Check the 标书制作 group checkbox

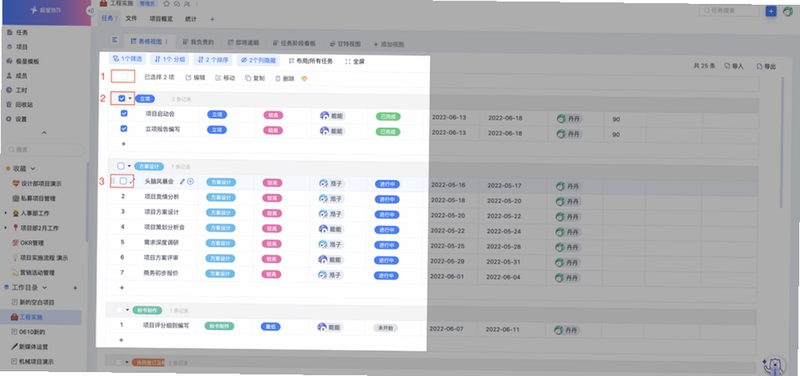pos(119,310)
